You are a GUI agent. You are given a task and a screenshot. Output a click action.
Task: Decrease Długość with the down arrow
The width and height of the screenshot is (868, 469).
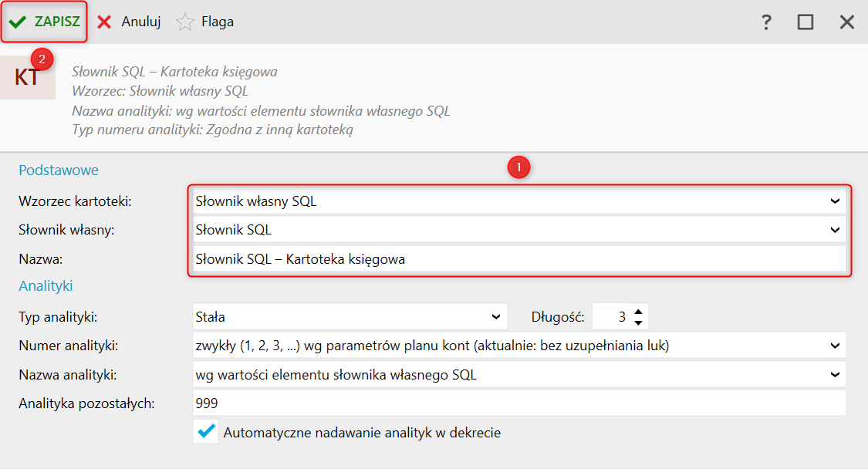(638, 322)
